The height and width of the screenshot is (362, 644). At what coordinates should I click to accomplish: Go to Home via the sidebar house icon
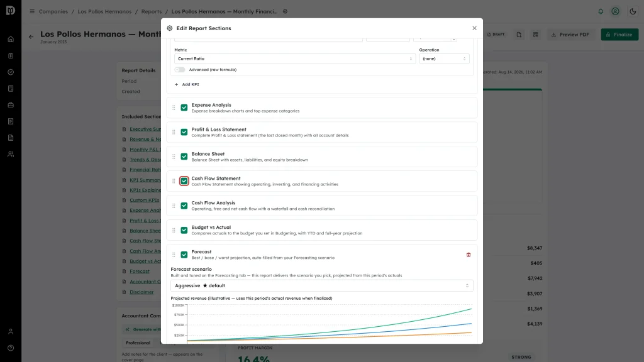coord(11,40)
